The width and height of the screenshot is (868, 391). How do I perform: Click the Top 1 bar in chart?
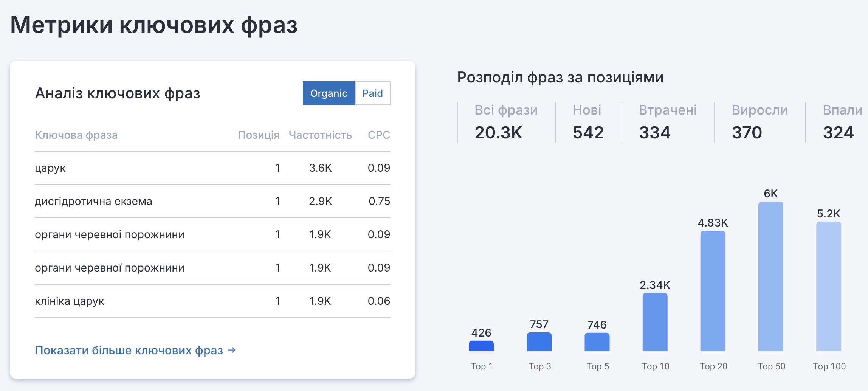[481, 346]
